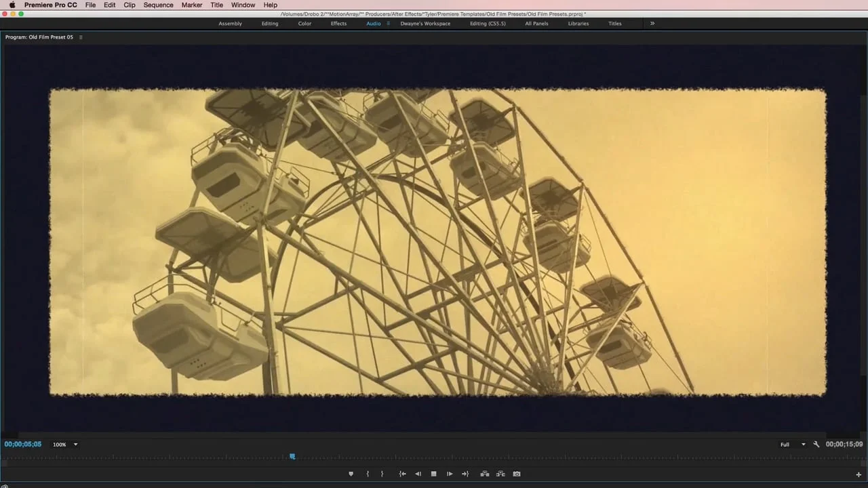Viewport: 868px width, 488px height.
Task: Click the Mark In bracket icon
Action: 368,474
